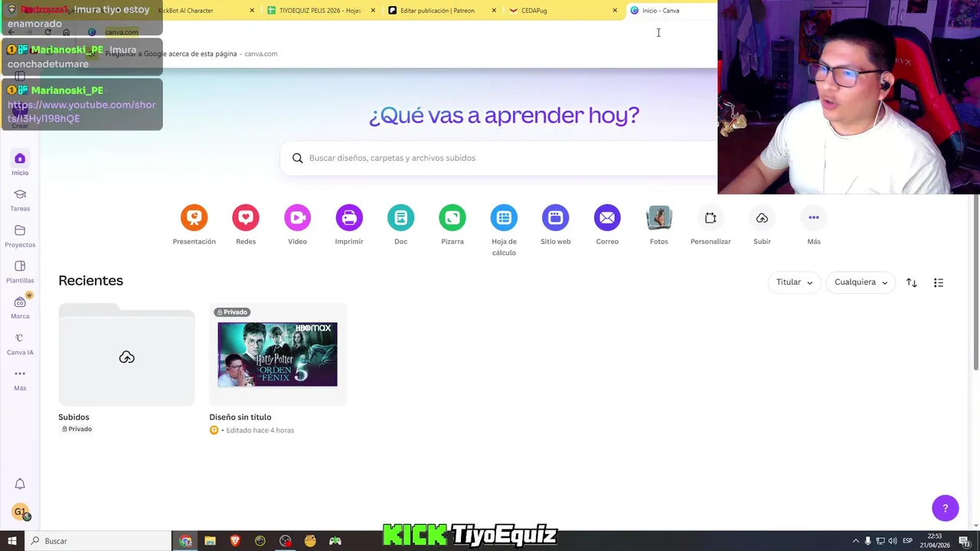Switch recents to list view
The image size is (980, 551).
coord(939,282)
